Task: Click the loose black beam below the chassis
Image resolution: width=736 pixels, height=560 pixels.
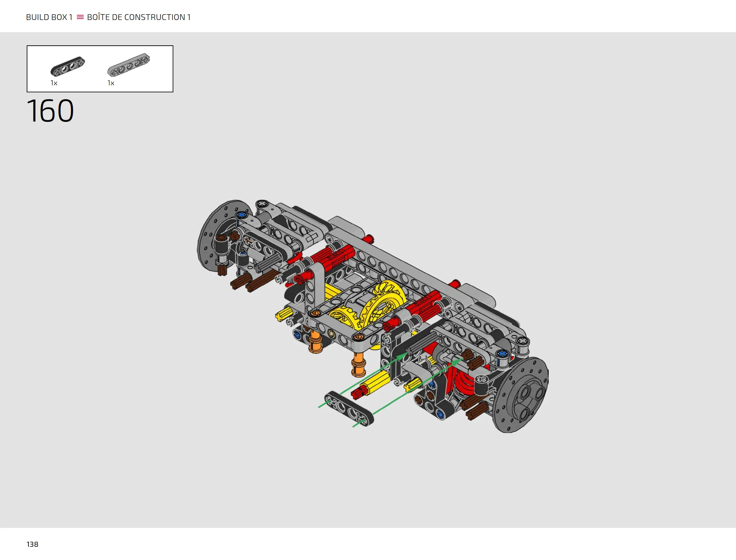Action: [x=349, y=408]
